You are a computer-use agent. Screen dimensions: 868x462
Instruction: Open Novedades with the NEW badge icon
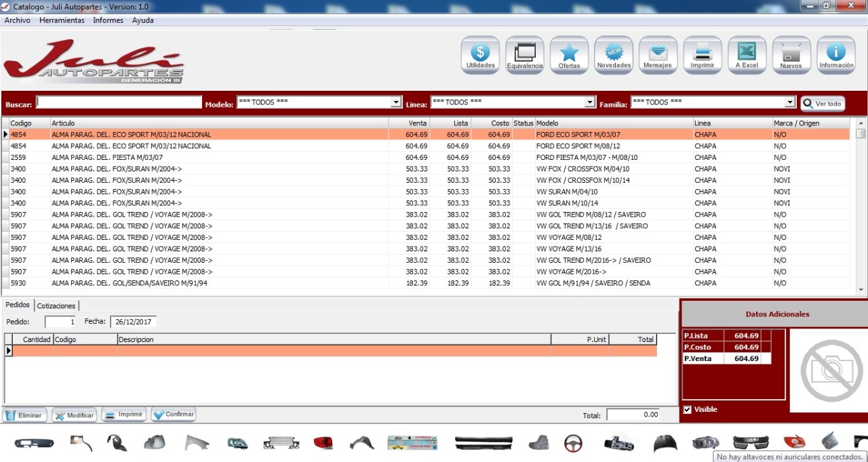pyautogui.click(x=614, y=56)
